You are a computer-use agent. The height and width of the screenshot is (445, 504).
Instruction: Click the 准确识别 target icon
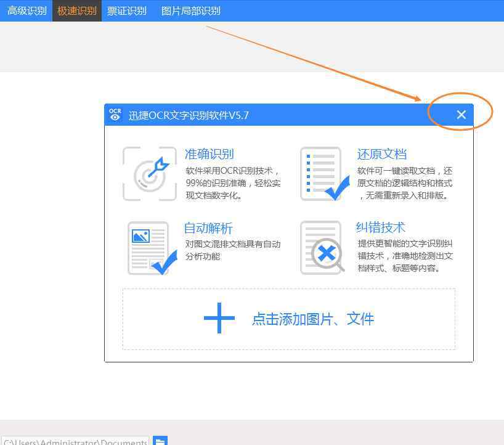(150, 174)
